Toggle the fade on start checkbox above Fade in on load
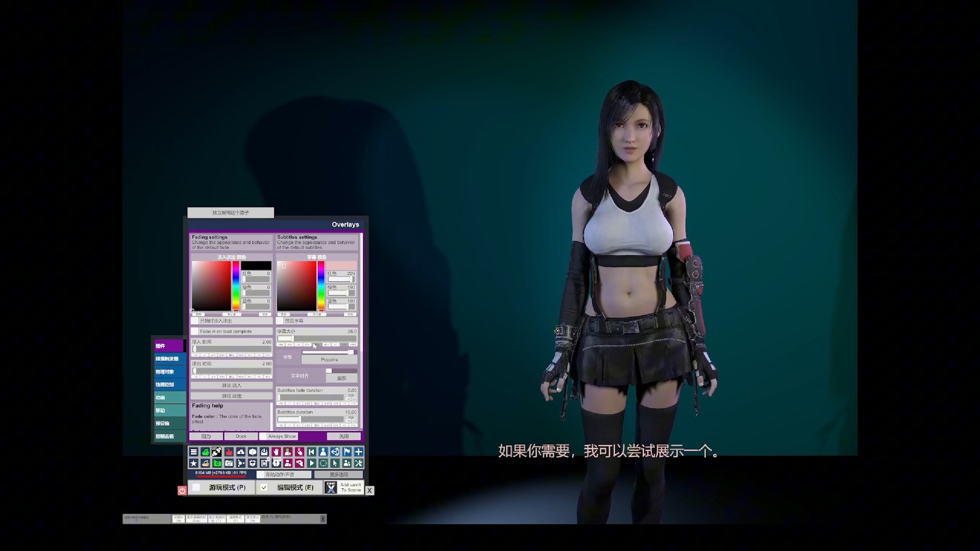The width and height of the screenshot is (980, 551). point(194,321)
